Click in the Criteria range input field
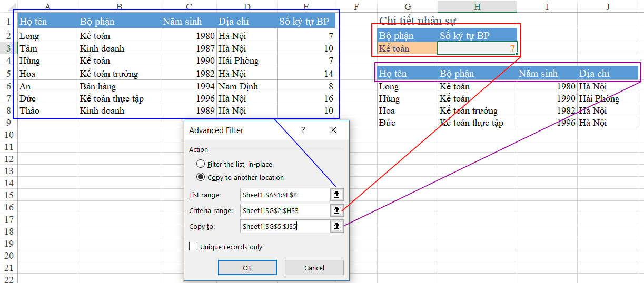The image size is (644, 283). pyautogui.click(x=284, y=210)
